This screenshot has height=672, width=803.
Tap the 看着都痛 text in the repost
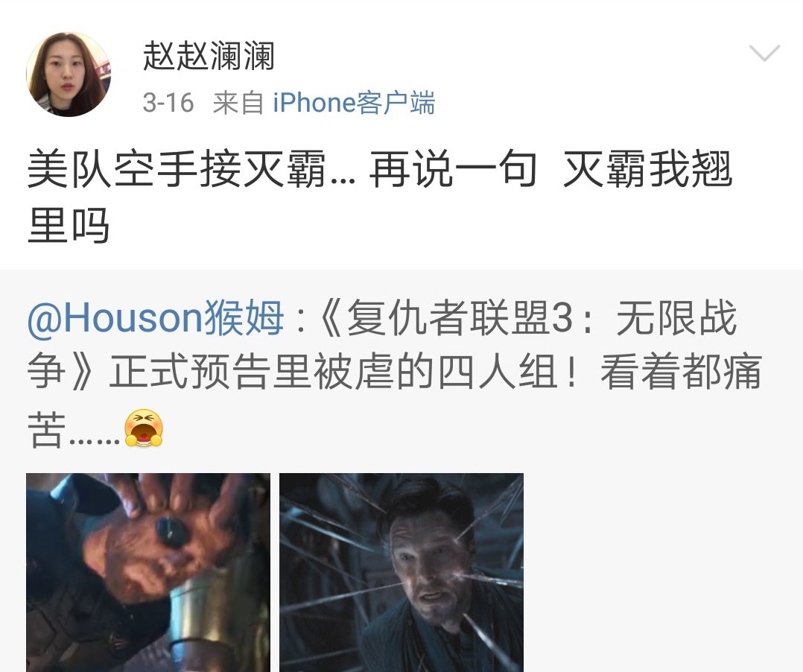[681, 371]
